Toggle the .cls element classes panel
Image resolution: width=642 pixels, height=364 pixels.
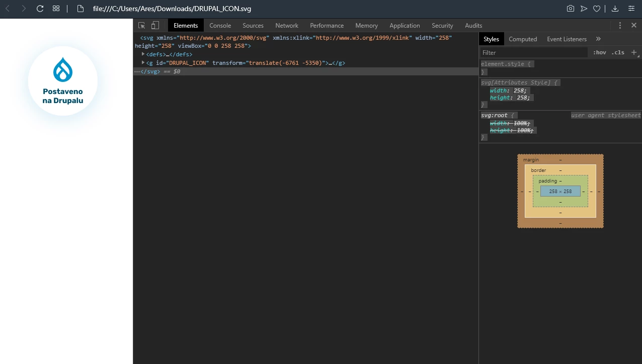618,52
